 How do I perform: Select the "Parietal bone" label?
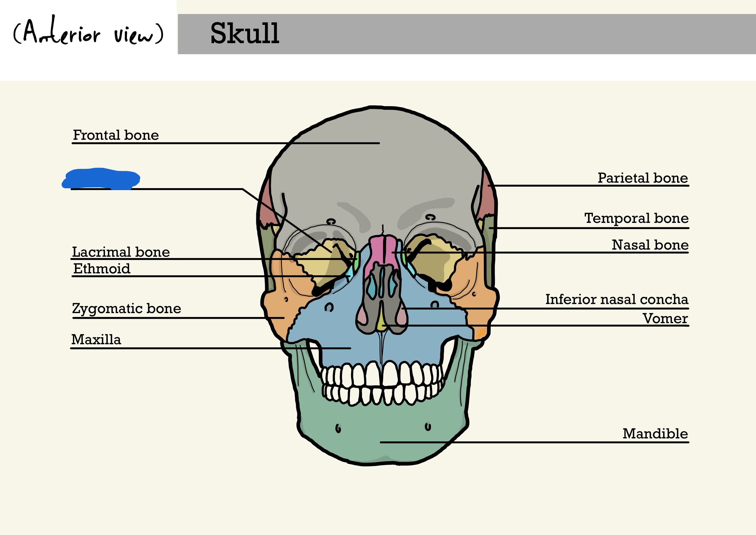click(x=643, y=178)
